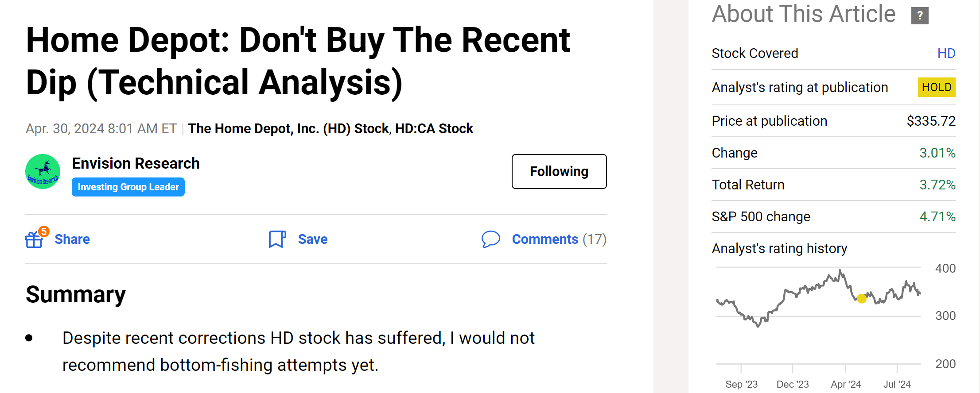Click the Investing Group Leader badge
This screenshot has width=980, height=393.
coord(128,187)
